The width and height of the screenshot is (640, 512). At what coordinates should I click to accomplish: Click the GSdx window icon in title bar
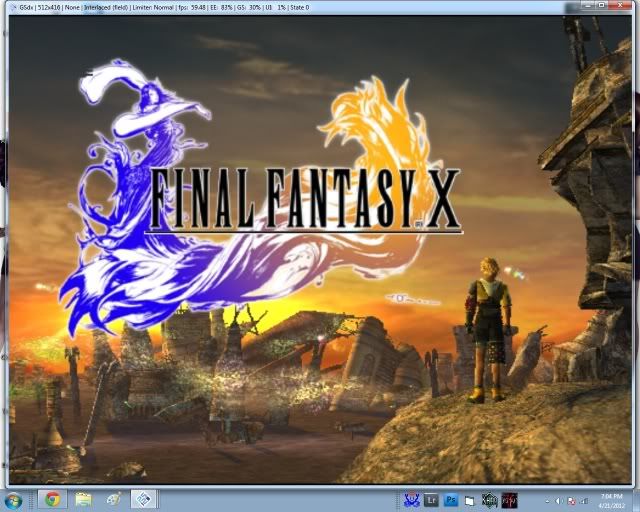(13, 7)
